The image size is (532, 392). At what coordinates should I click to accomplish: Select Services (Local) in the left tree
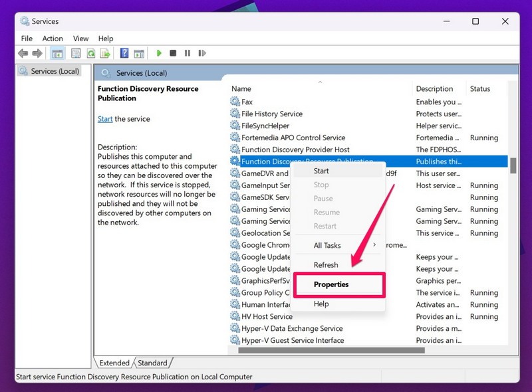click(x=55, y=71)
